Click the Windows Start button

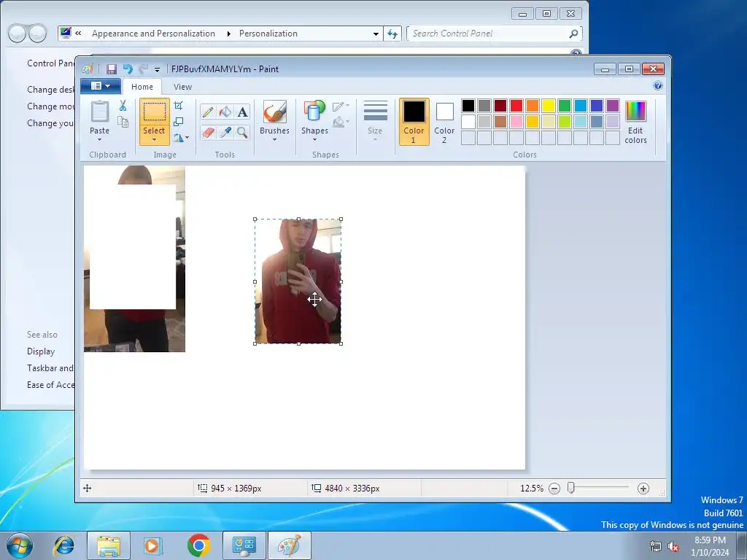(x=20, y=545)
